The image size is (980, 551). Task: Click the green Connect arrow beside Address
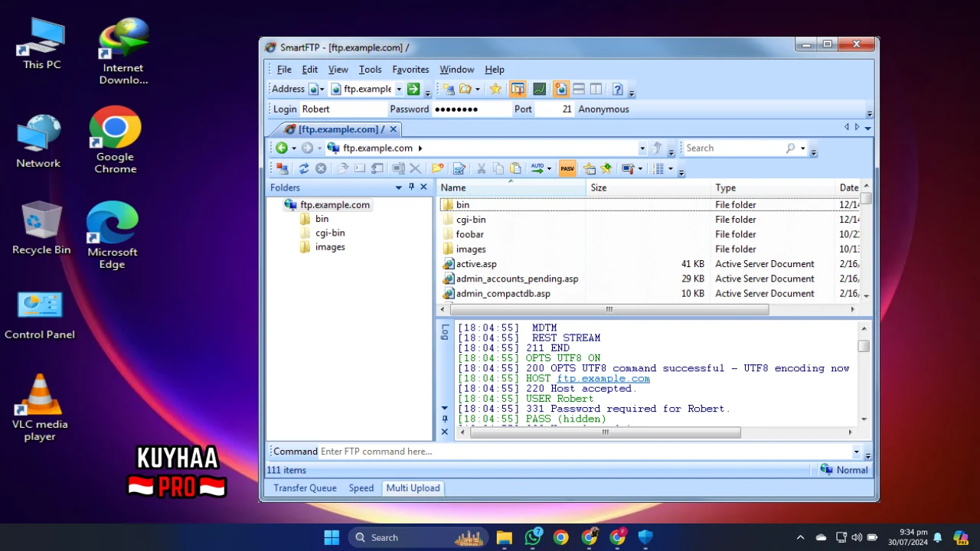[x=413, y=89]
